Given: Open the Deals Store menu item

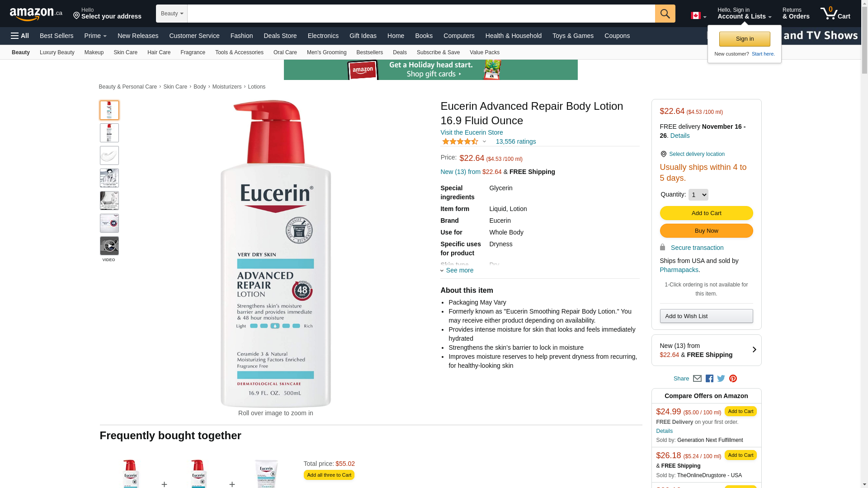Looking at the screenshot, I should tap(280, 36).
